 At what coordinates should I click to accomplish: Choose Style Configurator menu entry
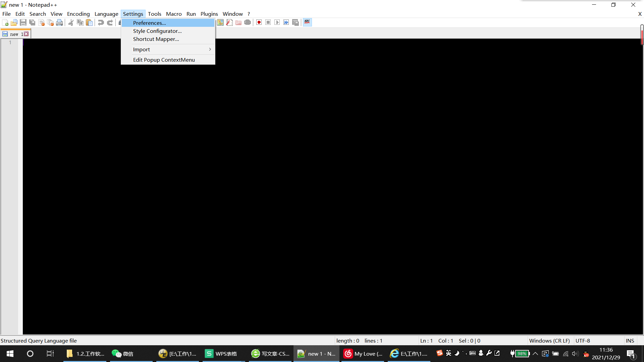[x=157, y=31]
